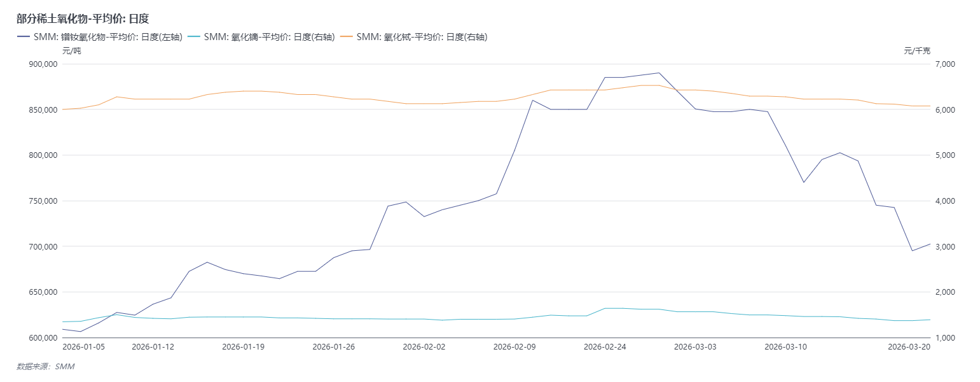The height and width of the screenshot is (382, 980).
Task: Click the 2026-01-26 x-axis date label
Action: point(334,347)
